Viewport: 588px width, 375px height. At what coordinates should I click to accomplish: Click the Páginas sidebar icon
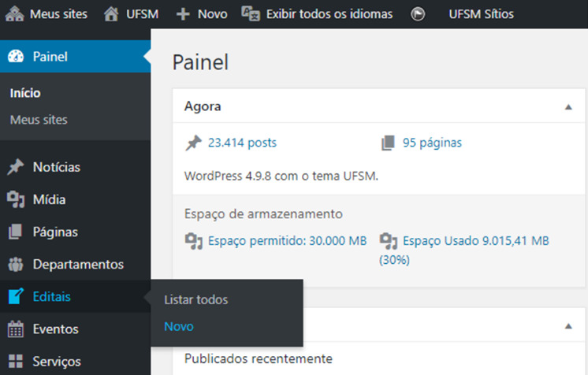[x=15, y=232]
